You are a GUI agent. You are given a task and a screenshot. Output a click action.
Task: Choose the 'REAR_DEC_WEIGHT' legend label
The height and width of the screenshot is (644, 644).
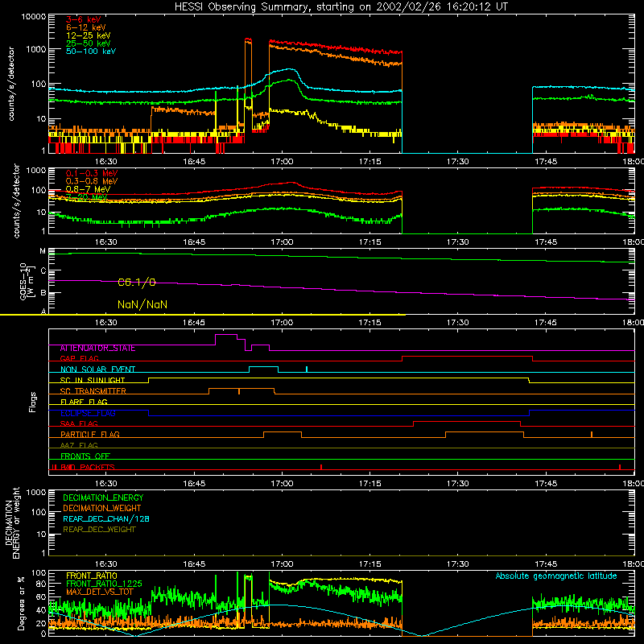click(99, 530)
